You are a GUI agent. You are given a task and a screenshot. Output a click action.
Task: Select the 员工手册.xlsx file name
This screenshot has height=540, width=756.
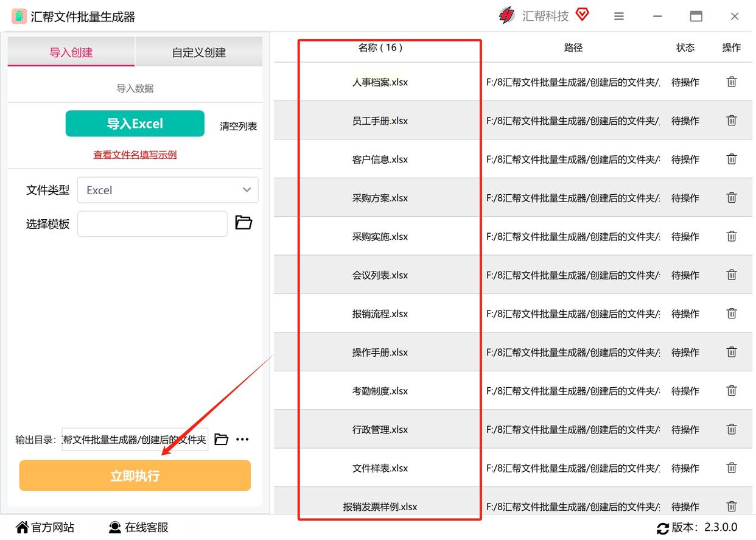pyautogui.click(x=380, y=121)
